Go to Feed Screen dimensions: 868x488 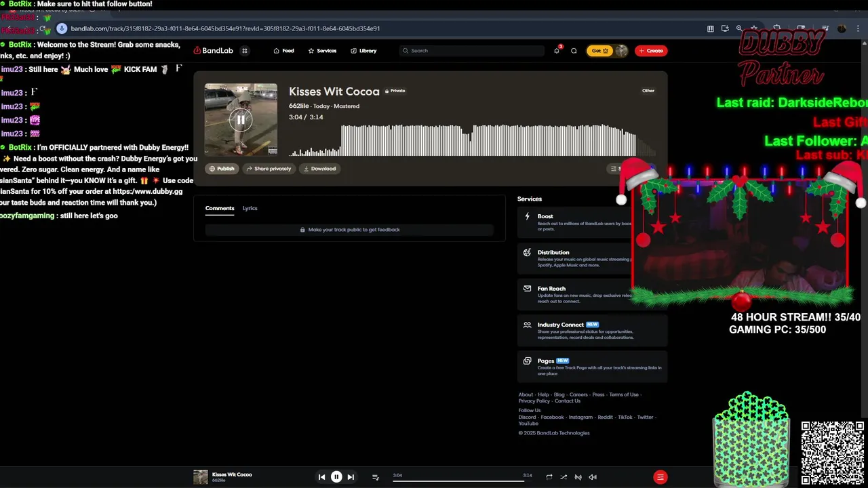click(283, 51)
